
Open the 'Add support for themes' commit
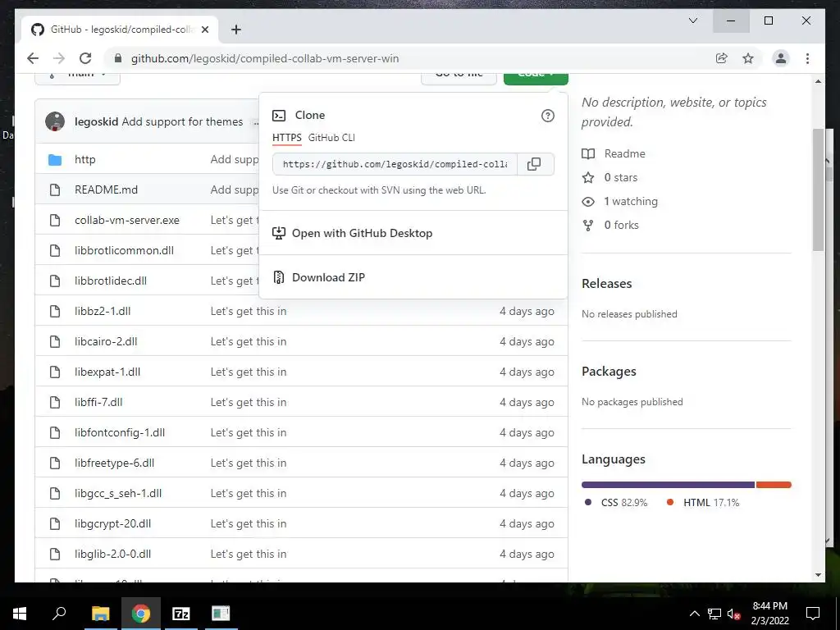[182, 121]
